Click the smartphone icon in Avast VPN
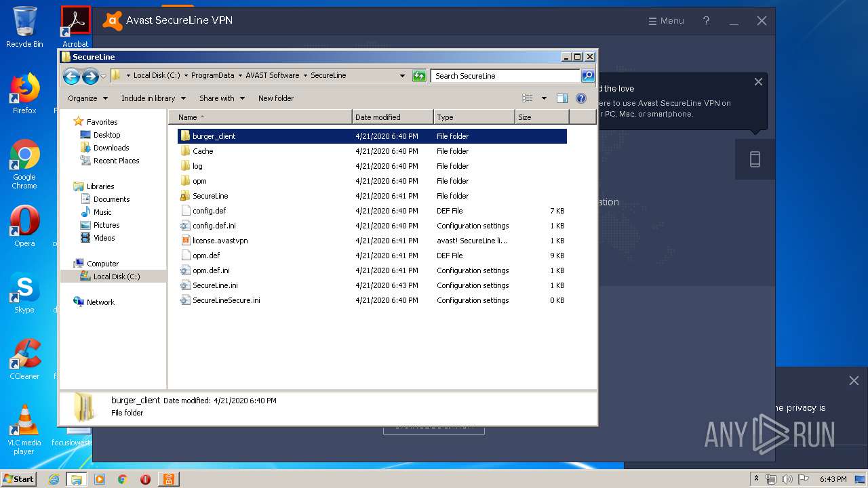The height and width of the screenshot is (488, 868). click(x=755, y=159)
